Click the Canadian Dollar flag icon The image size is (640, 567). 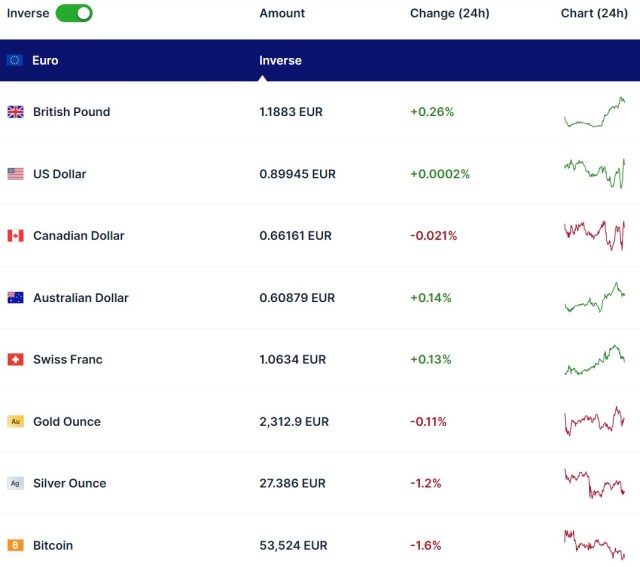[15, 236]
